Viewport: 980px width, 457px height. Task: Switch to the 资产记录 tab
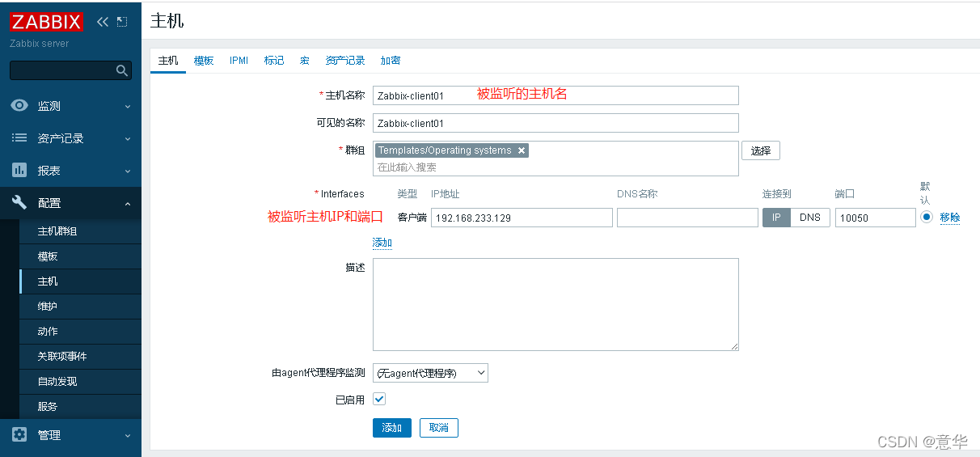pyautogui.click(x=345, y=61)
